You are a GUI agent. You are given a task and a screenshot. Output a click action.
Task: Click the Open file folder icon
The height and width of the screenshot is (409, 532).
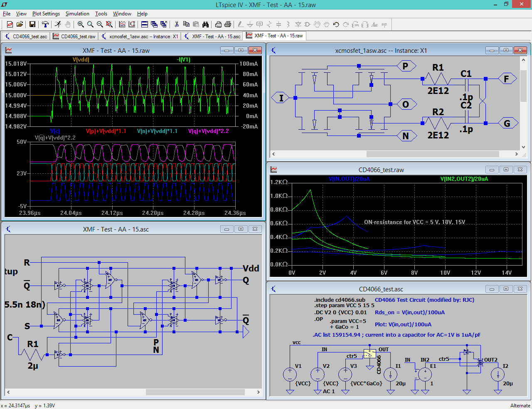(20, 25)
